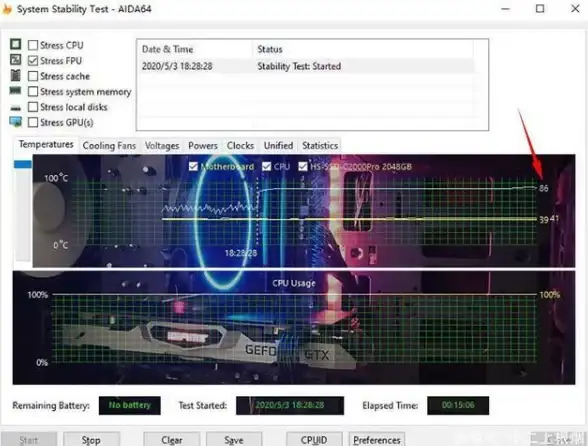Hide the HS-SSD-C2000Pro temperature line
The height and width of the screenshot is (446, 588).
(303, 166)
